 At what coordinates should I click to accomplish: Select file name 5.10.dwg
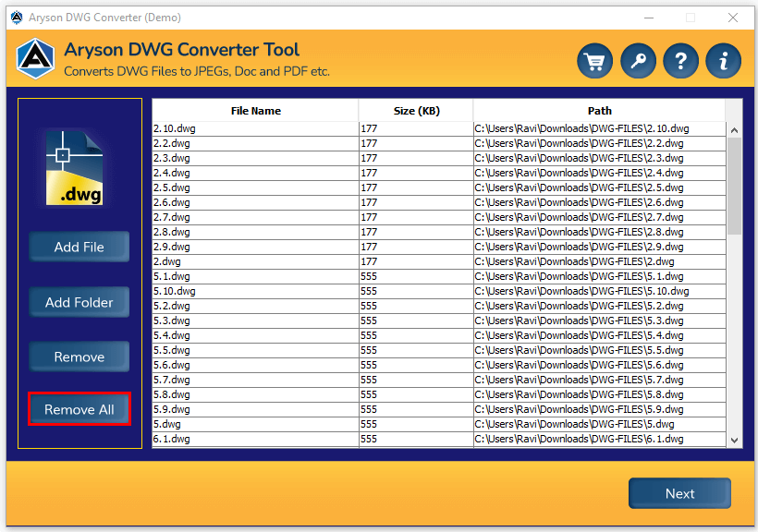tap(255, 291)
